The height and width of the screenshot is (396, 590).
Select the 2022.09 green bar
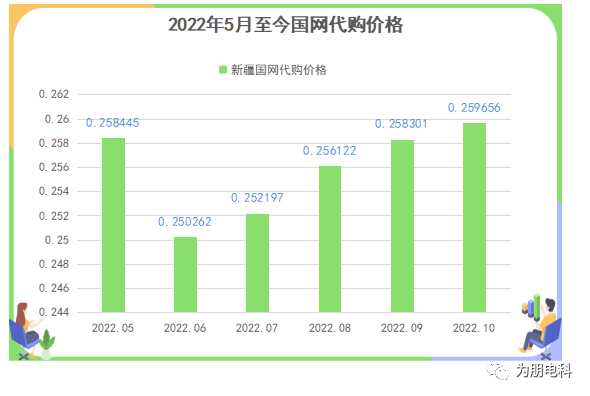point(402,226)
